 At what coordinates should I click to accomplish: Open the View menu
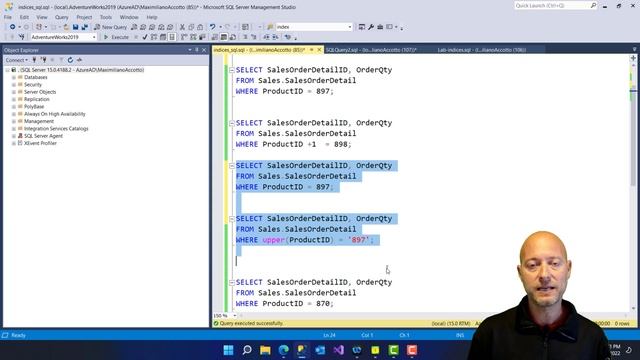(x=42, y=17)
